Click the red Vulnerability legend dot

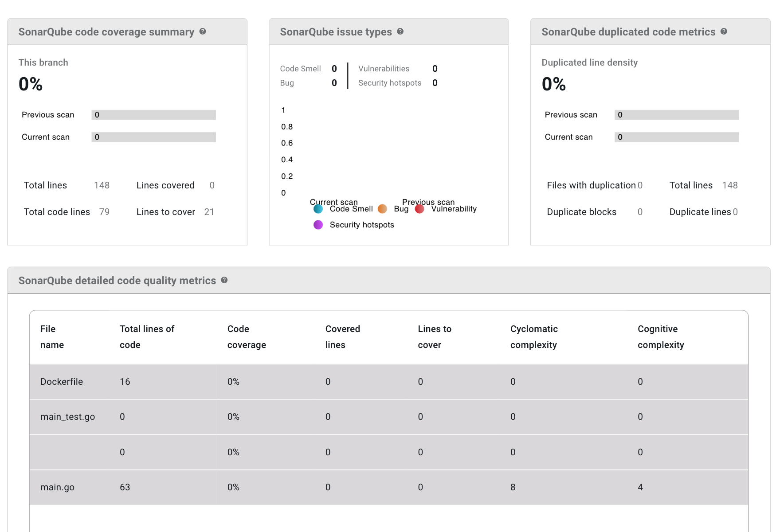tap(419, 209)
